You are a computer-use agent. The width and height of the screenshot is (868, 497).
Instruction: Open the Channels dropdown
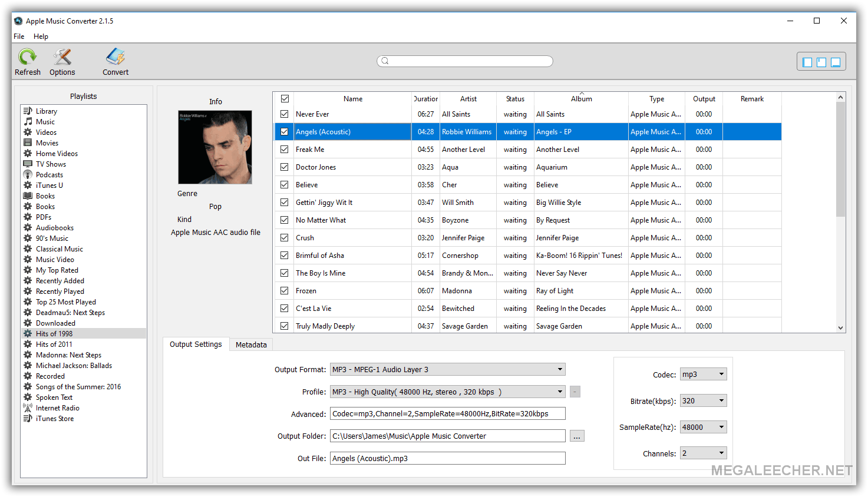pyautogui.click(x=704, y=453)
